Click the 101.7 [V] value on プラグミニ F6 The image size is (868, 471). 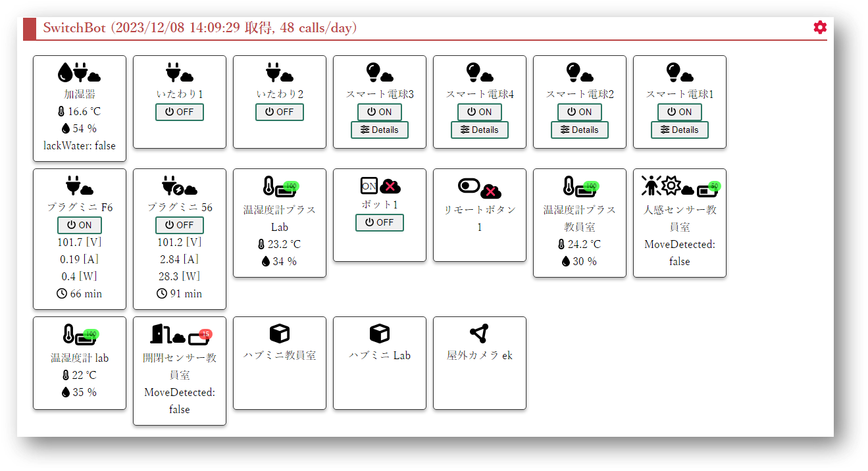(x=80, y=242)
